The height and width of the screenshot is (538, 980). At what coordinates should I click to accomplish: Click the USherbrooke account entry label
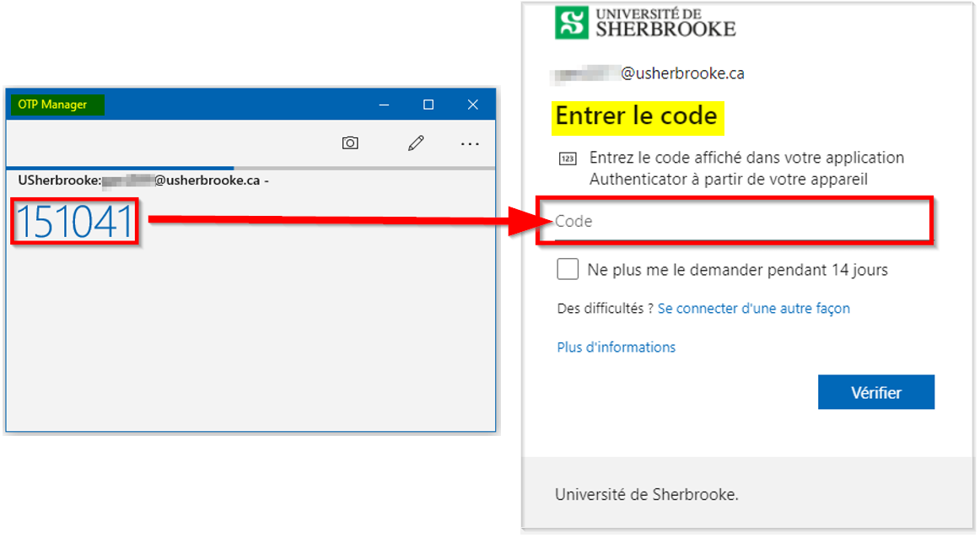pyautogui.click(x=143, y=180)
